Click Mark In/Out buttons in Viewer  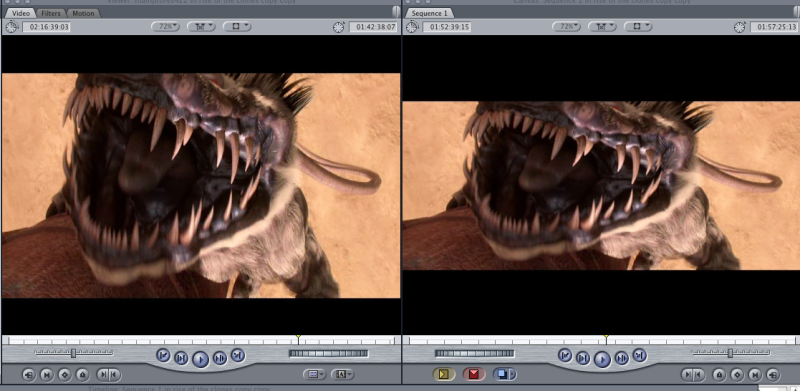[109, 375]
